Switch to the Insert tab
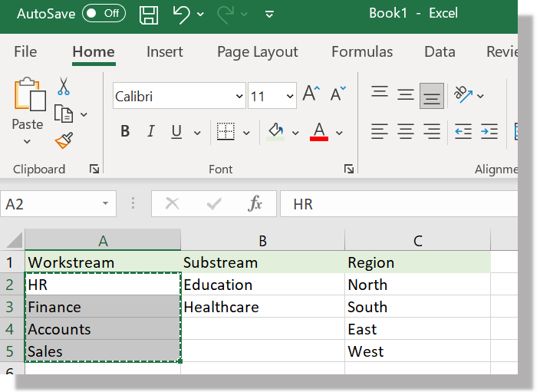The height and width of the screenshot is (392, 540). pos(164,51)
